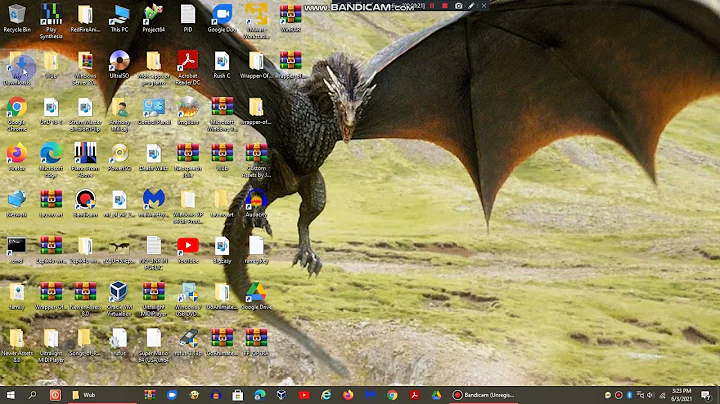
Task: Switch to the Wub folder taskbar window
Action: coord(102,395)
